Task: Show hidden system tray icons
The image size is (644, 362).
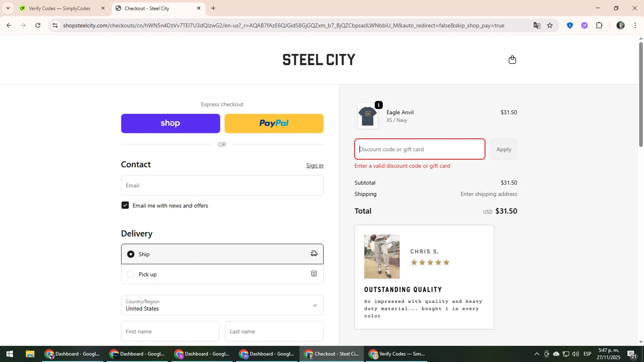Action: pos(537,354)
